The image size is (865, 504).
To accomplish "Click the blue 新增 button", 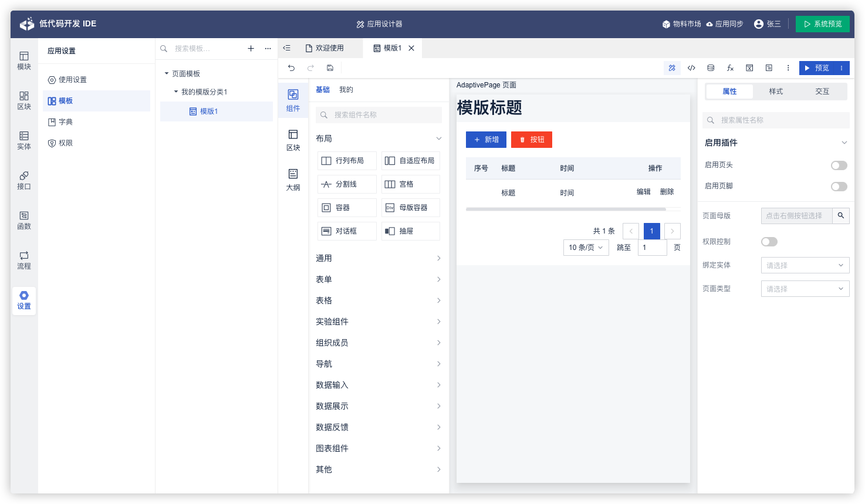I will point(486,140).
